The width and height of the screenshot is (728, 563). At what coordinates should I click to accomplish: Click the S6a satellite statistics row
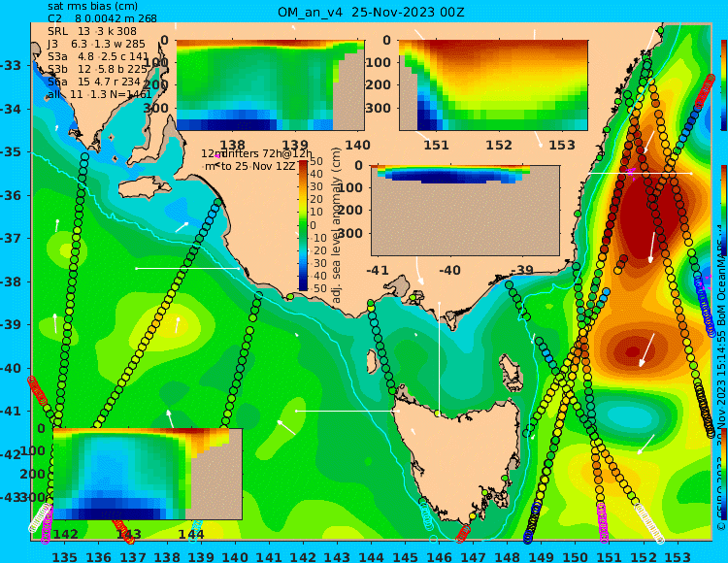pyautogui.click(x=94, y=82)
